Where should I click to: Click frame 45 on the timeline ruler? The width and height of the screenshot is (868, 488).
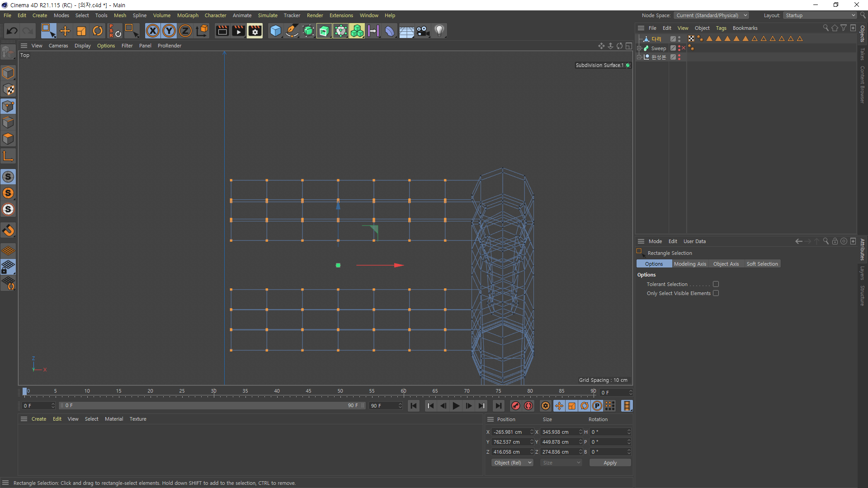308,391
